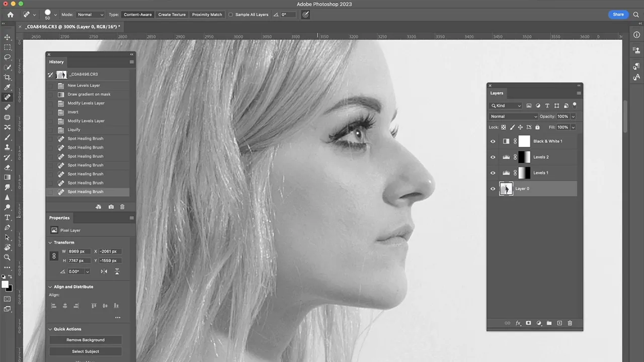This screenshot has height=362, width=644.
Task: Open the History tab
Action: coord(56,62)
